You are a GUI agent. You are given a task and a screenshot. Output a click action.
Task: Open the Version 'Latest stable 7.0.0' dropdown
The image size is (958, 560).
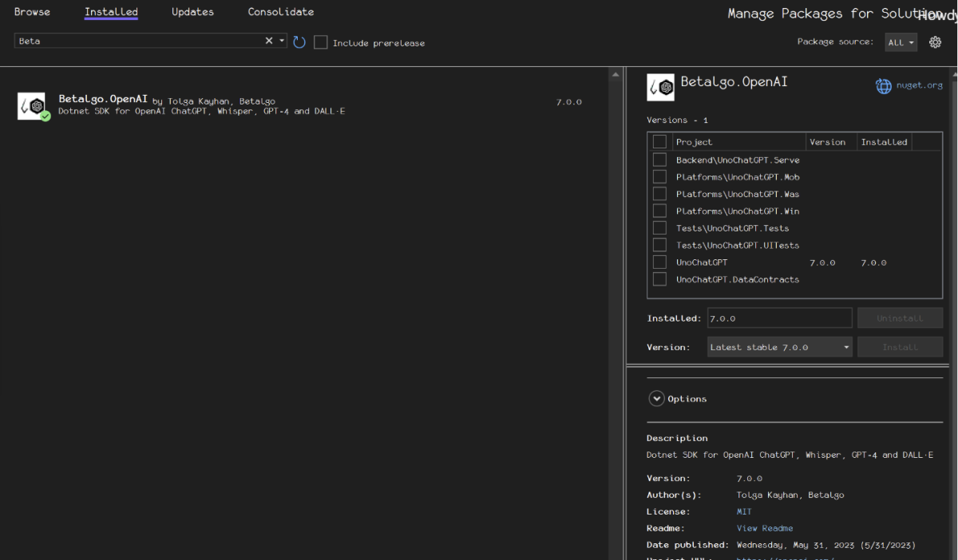[779, 347]
